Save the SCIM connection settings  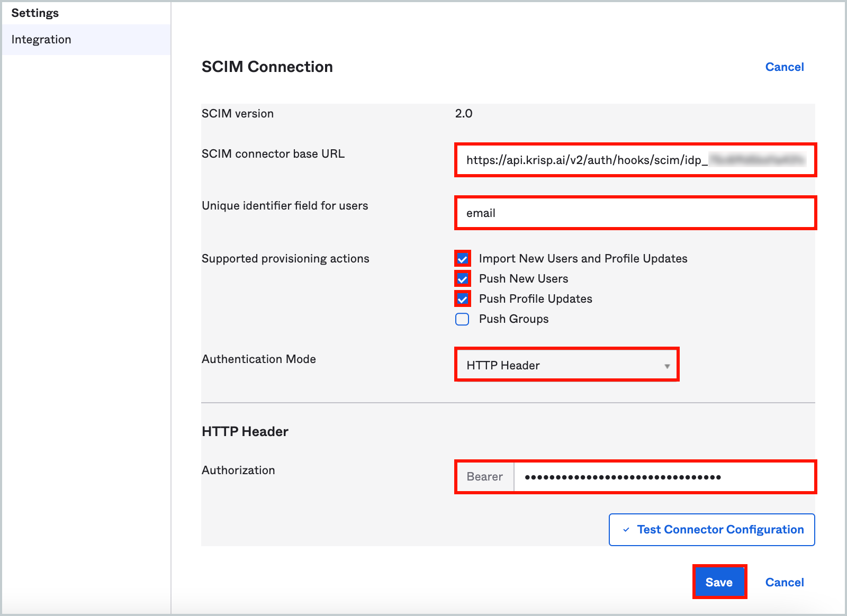click(x=719, y=582)
